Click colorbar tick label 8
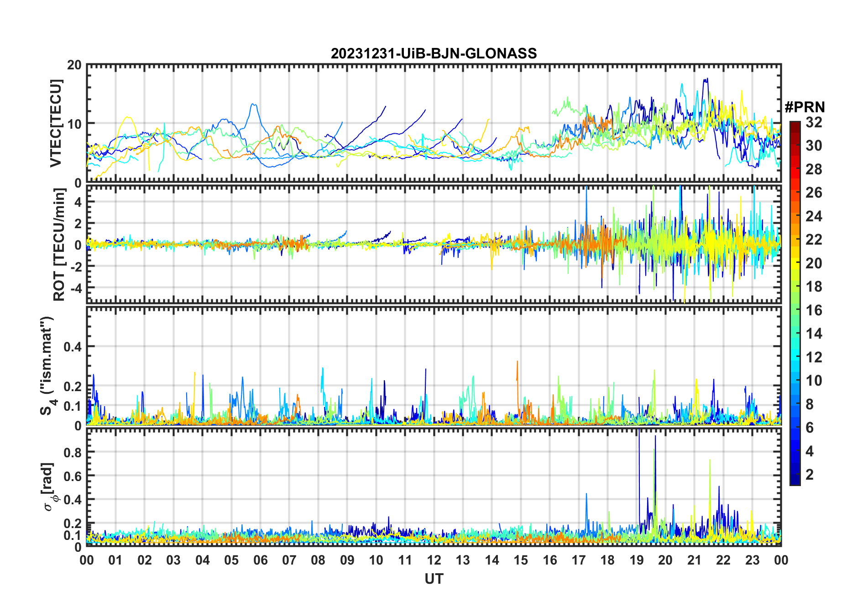The height and width of the screenshot is (607, 868). pyautogui.click(x=810, y=404)
